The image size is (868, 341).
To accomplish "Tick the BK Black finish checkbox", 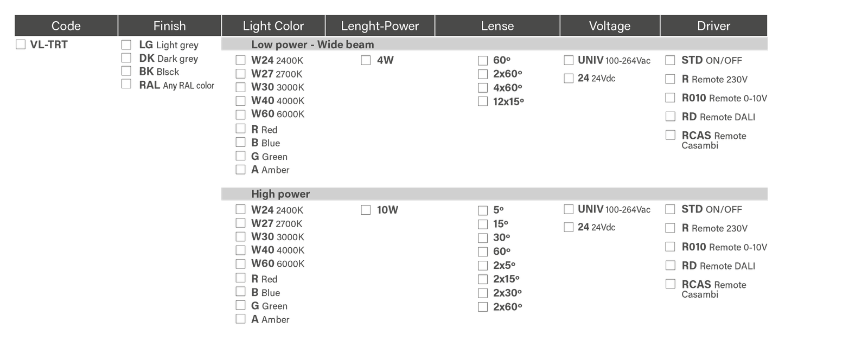I will tap(126, 71).
